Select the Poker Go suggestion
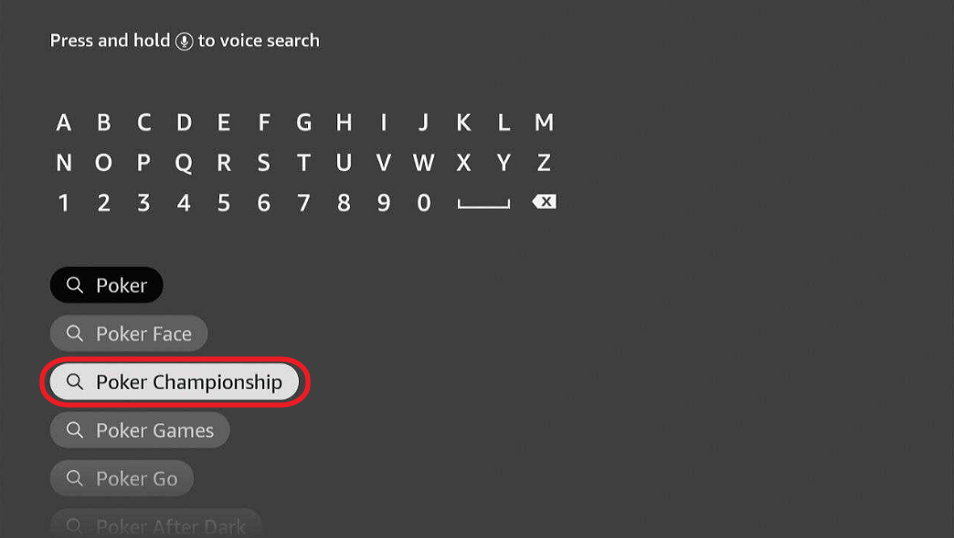954x538 pixels. tap(122, 478)
